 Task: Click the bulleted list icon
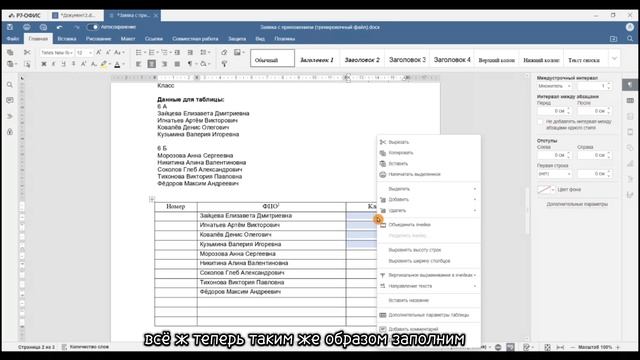[139, 53]
